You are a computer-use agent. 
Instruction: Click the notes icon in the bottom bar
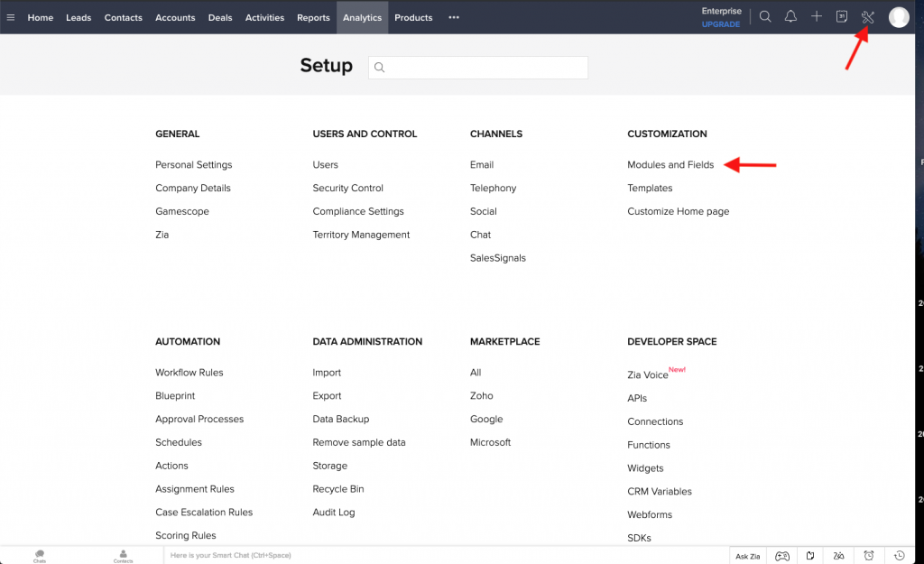point(809,556)
